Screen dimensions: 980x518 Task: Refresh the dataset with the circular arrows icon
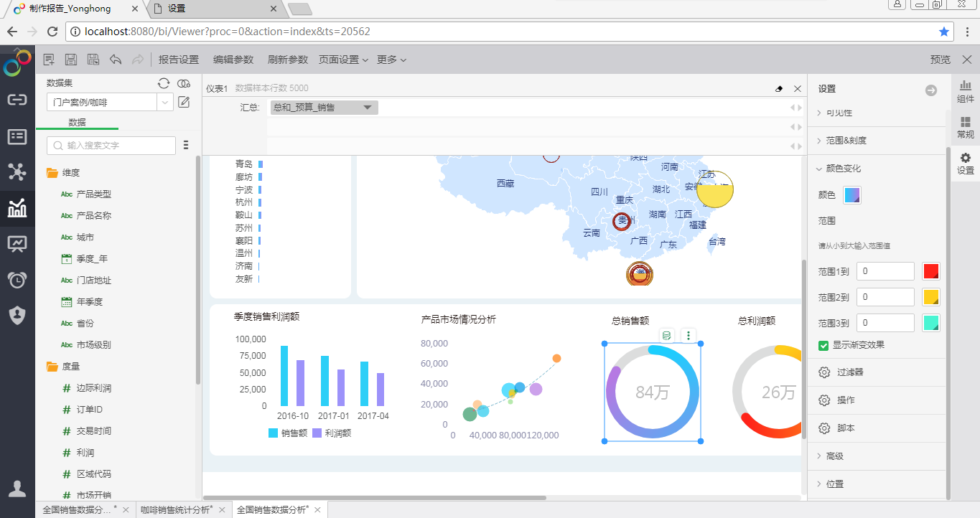tap(164, 83)
